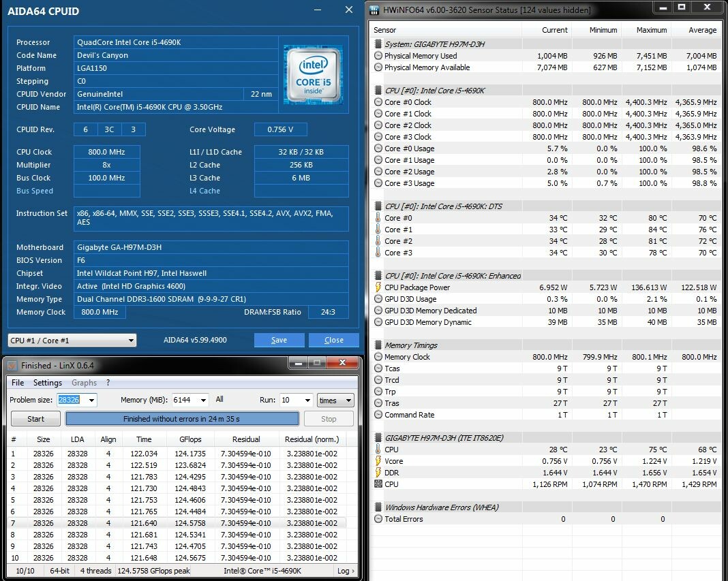
Task: Click the LinX window title icon
Action: (x=12, y=366)
